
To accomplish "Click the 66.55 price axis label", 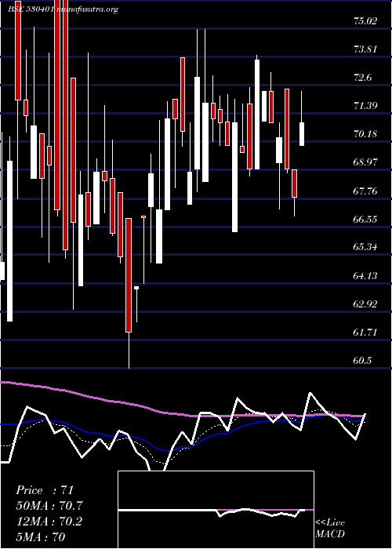I will (365, 219).
